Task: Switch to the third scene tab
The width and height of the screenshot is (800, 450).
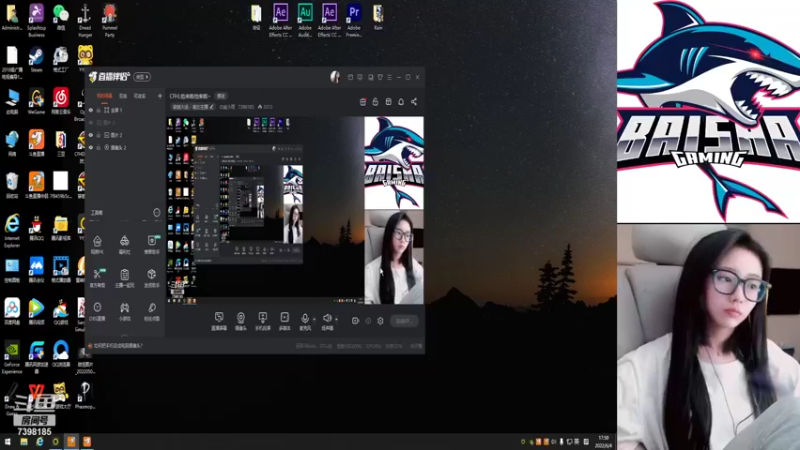Action: (139, 96)
